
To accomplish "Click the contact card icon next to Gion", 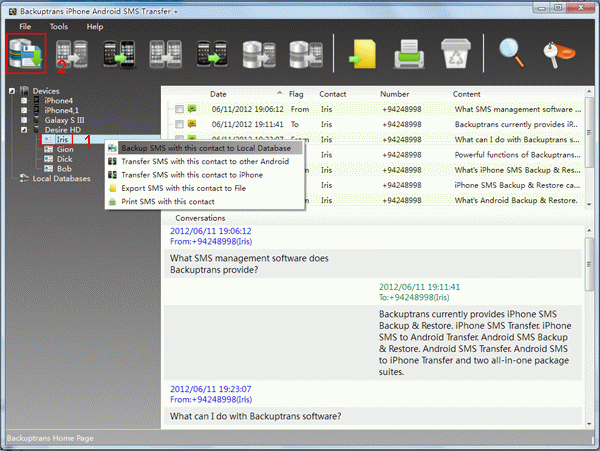I will [49, 149].
